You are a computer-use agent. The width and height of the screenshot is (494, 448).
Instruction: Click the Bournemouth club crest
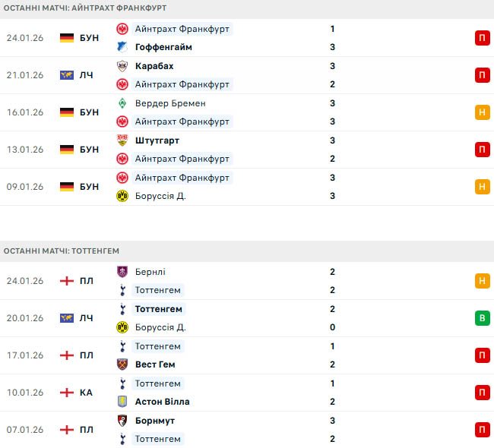(122, 421)
